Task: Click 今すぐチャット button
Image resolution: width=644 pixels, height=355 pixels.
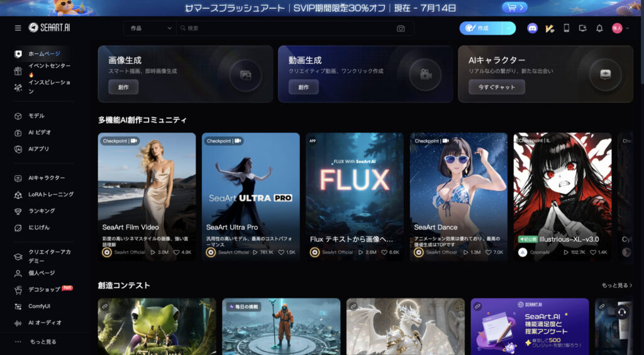Action: (x=497, y=87)
